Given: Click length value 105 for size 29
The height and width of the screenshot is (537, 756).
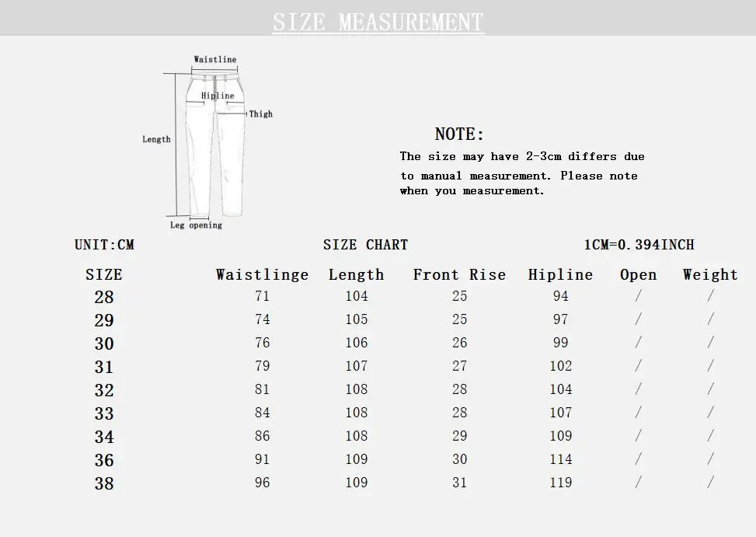Looking at the screenshot, I should click(x=357, y=319).
